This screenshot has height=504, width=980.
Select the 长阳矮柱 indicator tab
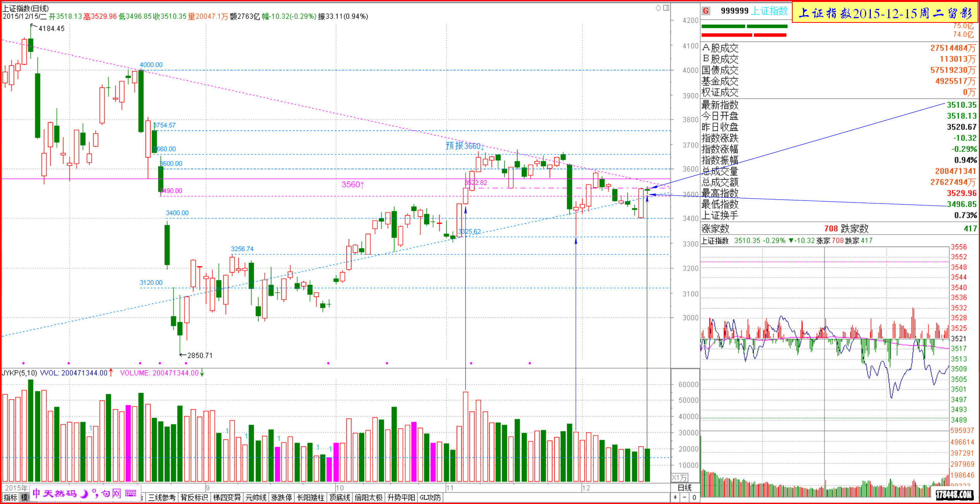pos(310,498)
